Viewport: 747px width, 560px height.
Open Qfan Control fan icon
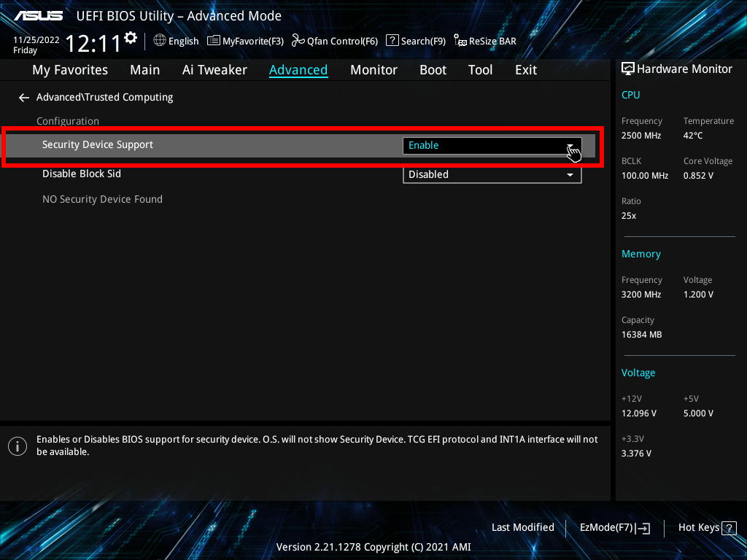[298, 41]
